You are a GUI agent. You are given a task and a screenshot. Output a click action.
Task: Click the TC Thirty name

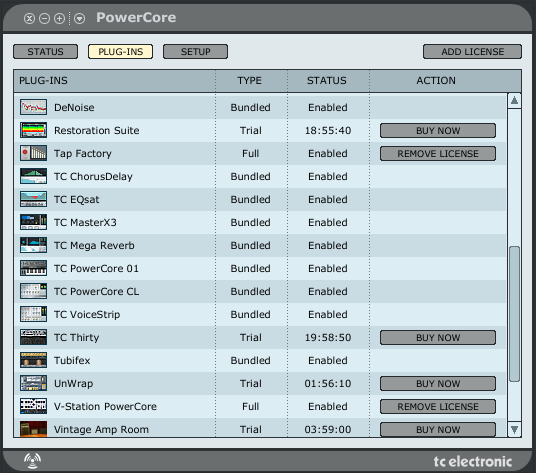pos(77,338)
